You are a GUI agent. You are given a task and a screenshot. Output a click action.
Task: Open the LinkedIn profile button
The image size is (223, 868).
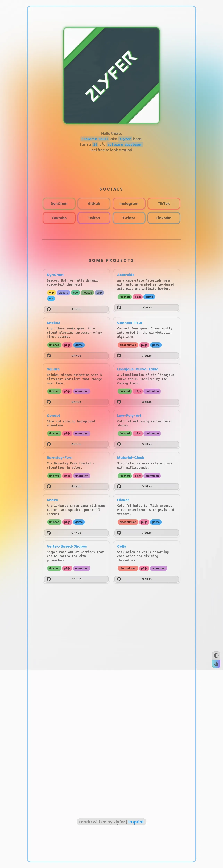coord(164,218)
